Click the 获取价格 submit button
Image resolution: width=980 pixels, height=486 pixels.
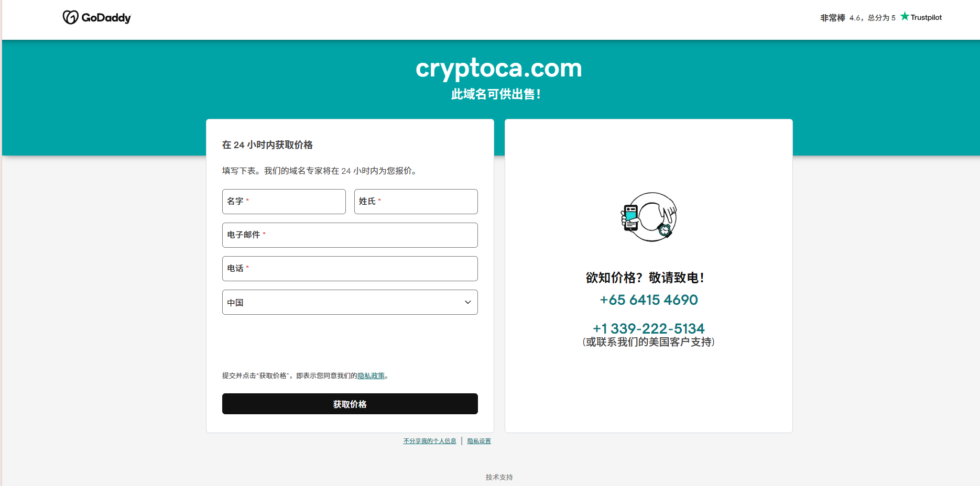tap(350, 404)
